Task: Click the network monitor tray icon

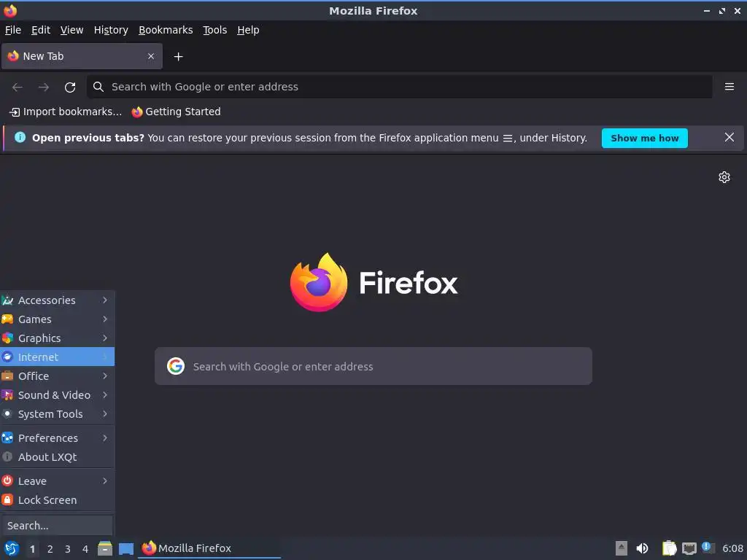Action: click(689, 548)
